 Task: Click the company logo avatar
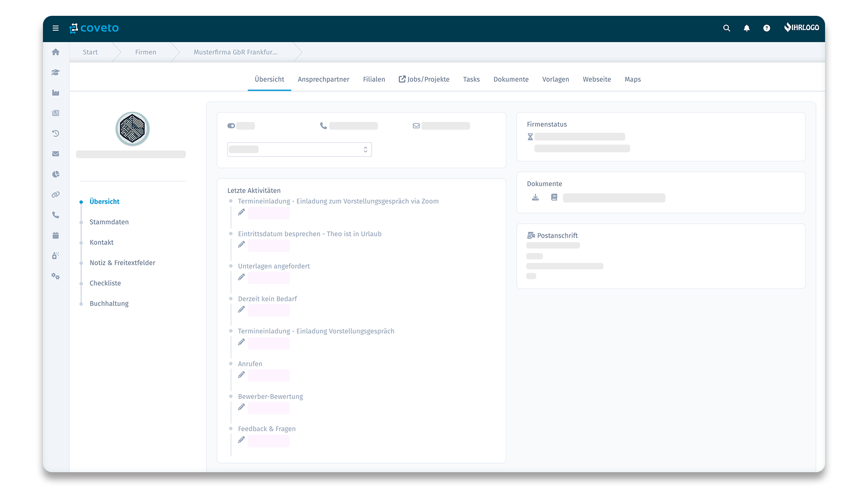click(x=132, y=129)
